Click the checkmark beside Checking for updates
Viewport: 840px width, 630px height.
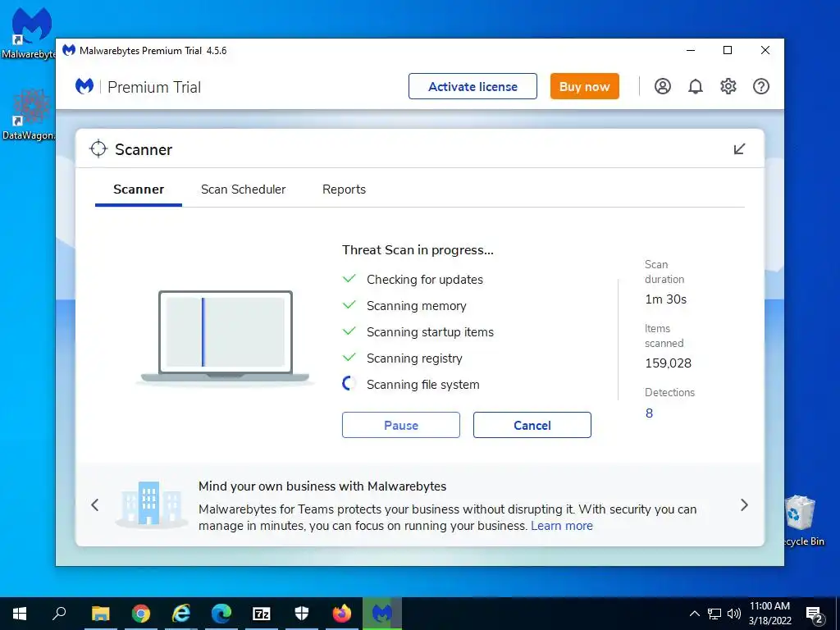pos(349,279)
